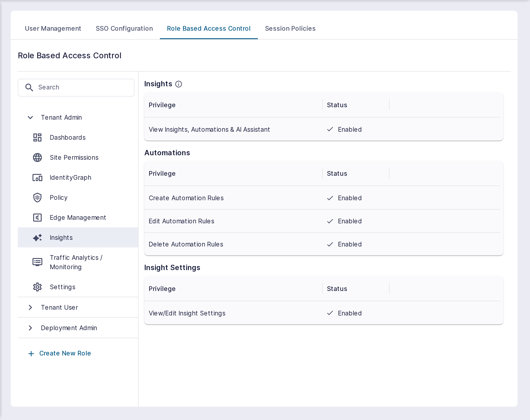Open Dashboards permissions in sidebar

(x=68, y=137)
